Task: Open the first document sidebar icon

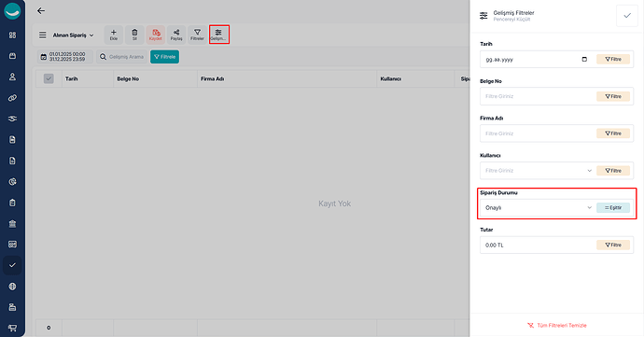Action: (x=12, y=140)
